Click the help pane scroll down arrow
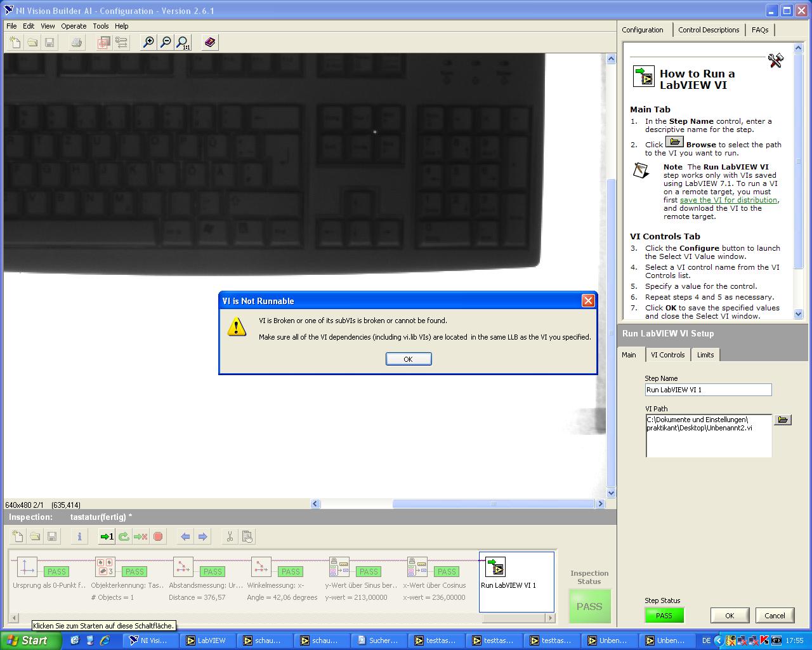The height and width of the screenshot is (650, 812). click(798, 314)
